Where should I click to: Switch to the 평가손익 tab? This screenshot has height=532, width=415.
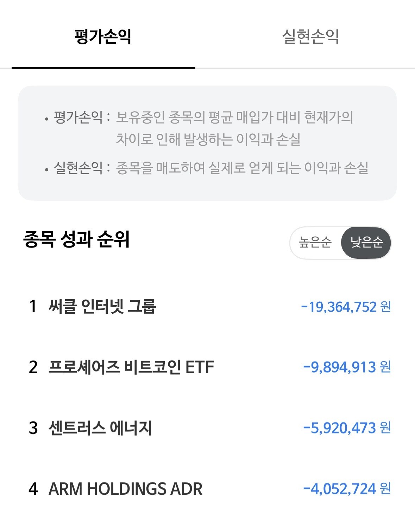coord(103,37)
